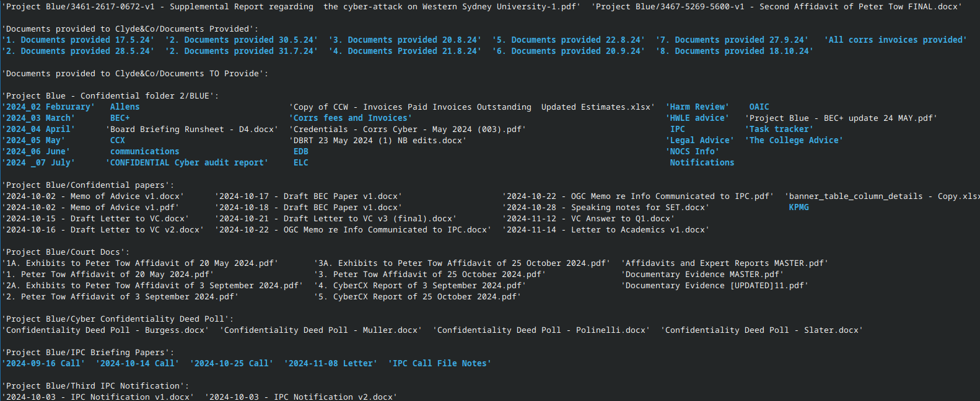
Task: Click '2024-10-16 - Draft Letter to VC v2.docx'
Action: click(x=103, y=229)
